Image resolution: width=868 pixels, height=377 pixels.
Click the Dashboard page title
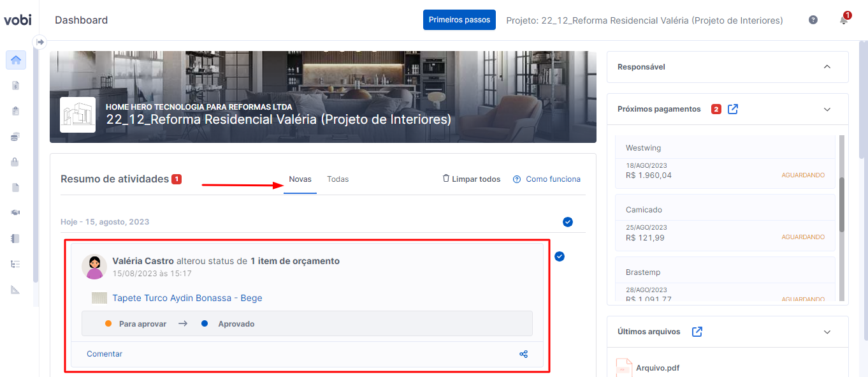click(x=82, y=20)
